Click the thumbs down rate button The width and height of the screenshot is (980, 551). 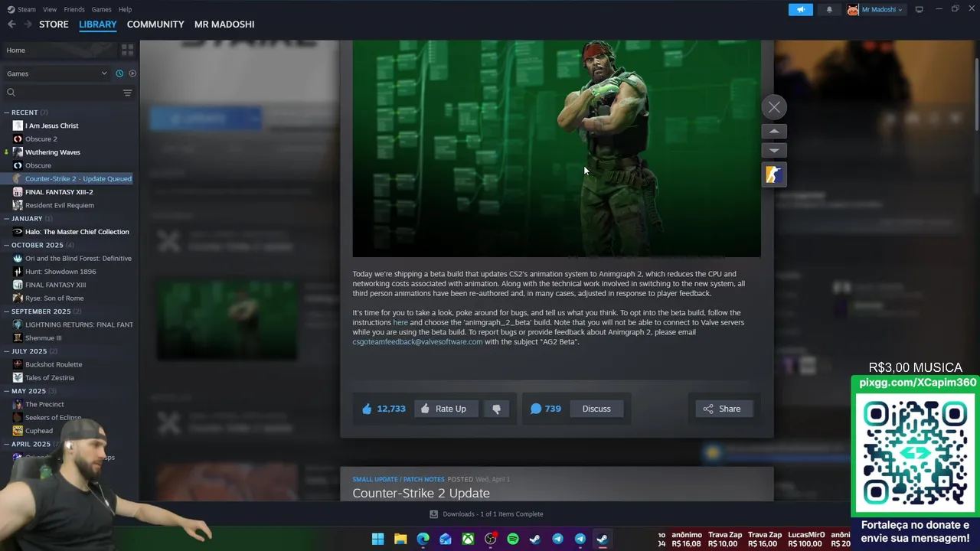[x=496, y=409]
